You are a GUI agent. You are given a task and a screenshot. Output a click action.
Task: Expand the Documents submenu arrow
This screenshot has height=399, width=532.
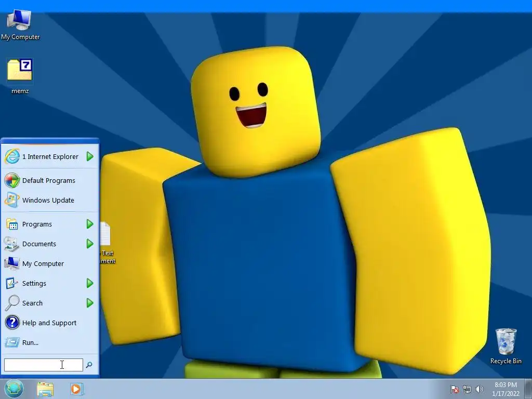(x=90, y=244)
